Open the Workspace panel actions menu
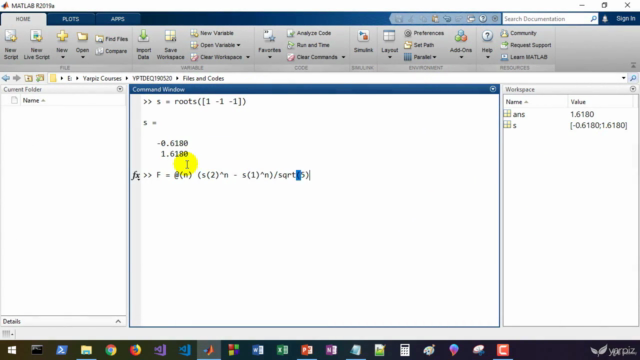 tap(633, 89)
